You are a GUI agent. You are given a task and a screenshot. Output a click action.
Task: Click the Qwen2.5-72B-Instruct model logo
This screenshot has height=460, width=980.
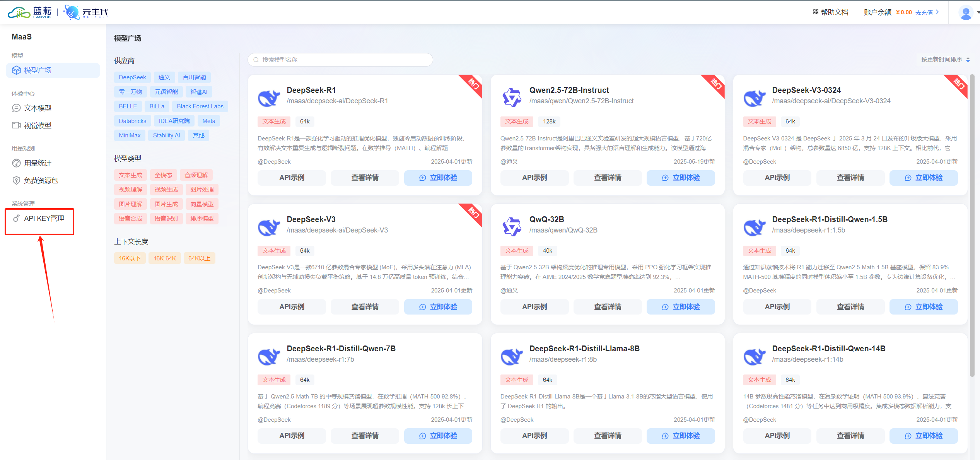pos(512,97)
